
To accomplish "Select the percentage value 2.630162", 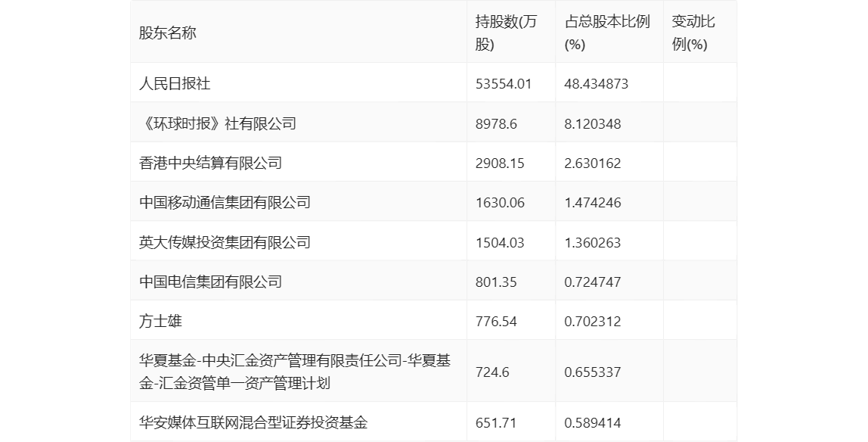I will 592,163.
